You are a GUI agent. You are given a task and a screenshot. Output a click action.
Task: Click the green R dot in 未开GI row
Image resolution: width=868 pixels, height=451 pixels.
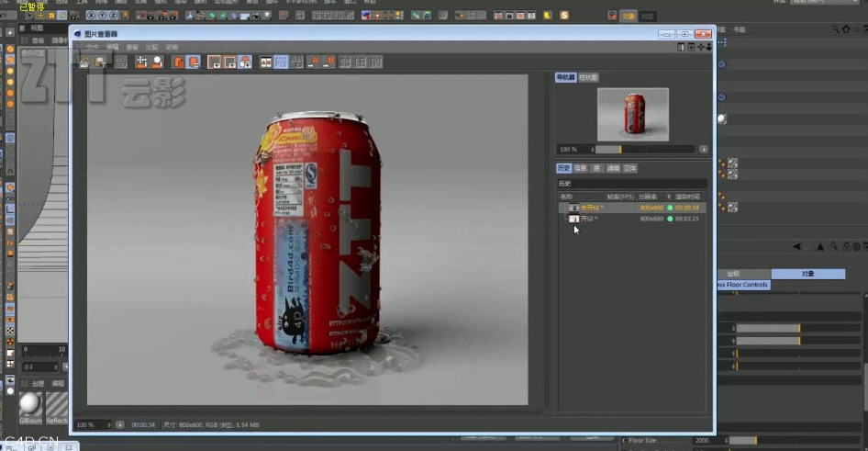click(x=670, y=208)
